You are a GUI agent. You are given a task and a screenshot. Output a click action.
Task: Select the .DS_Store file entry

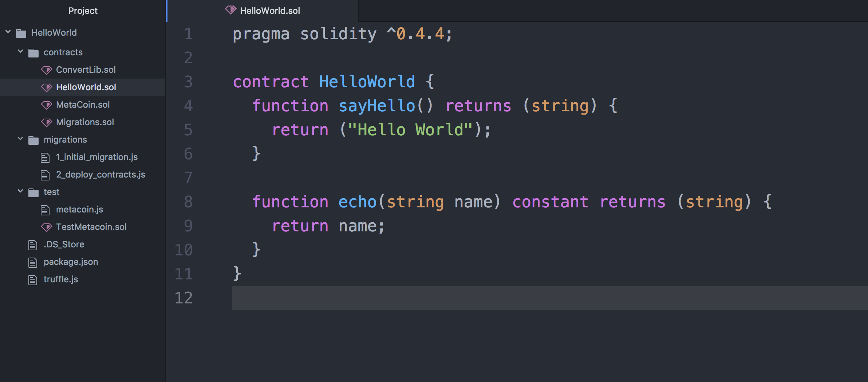(x=64, y=244)
